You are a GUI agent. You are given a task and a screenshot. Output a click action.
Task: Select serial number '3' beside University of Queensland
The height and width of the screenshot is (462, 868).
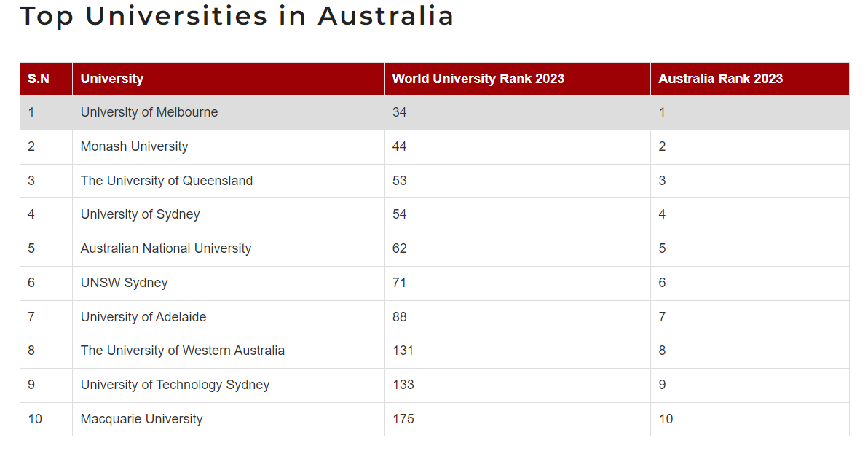31,181
